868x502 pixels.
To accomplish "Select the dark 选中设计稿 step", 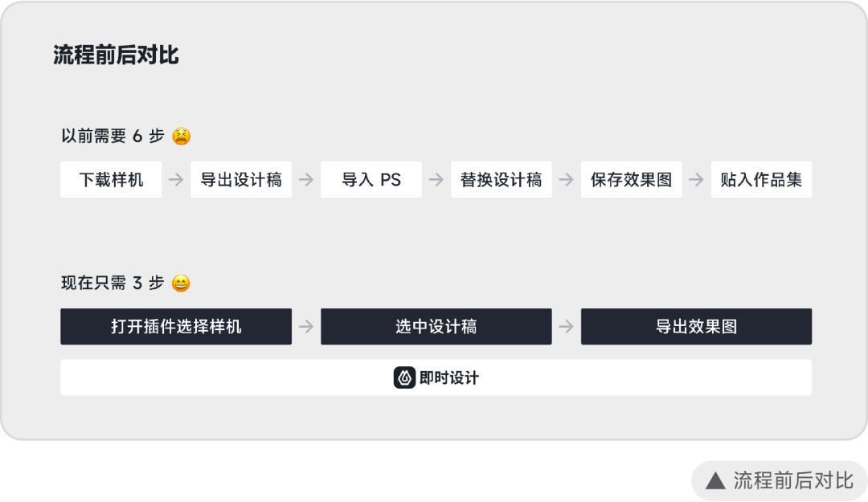I will (x=436, y=327).
